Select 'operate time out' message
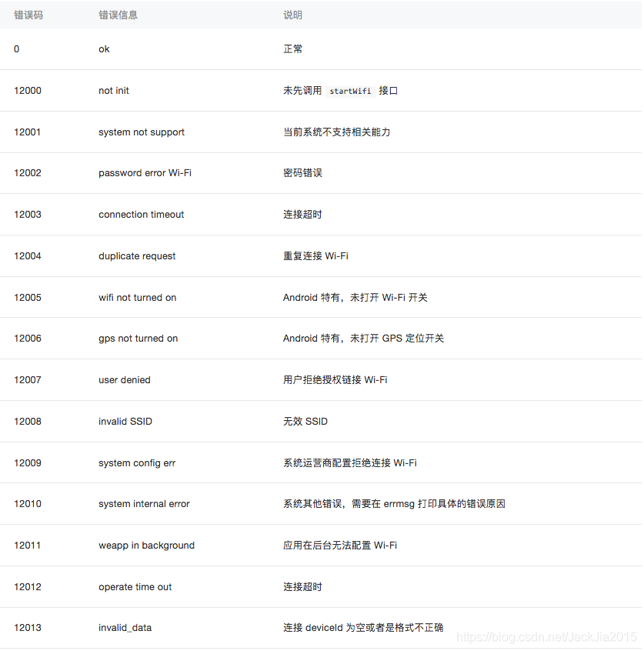644x651 pixels. pos(135,586)
